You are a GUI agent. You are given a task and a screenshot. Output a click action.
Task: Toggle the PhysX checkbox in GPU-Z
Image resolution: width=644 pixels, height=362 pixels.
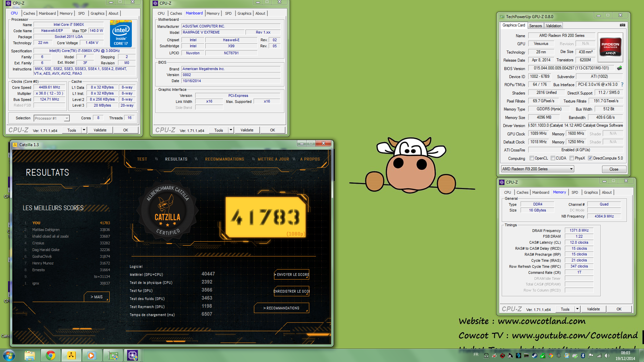572,158
